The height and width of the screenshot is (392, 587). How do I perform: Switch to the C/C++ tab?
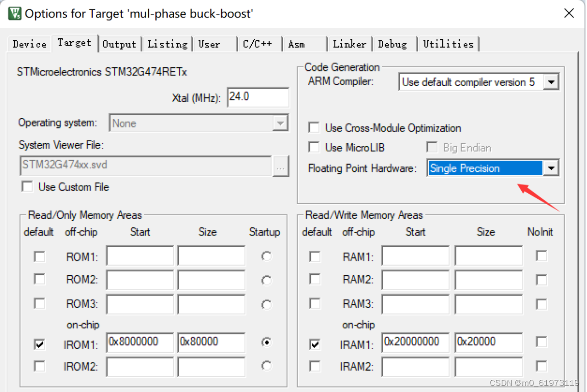click(259, 44)
